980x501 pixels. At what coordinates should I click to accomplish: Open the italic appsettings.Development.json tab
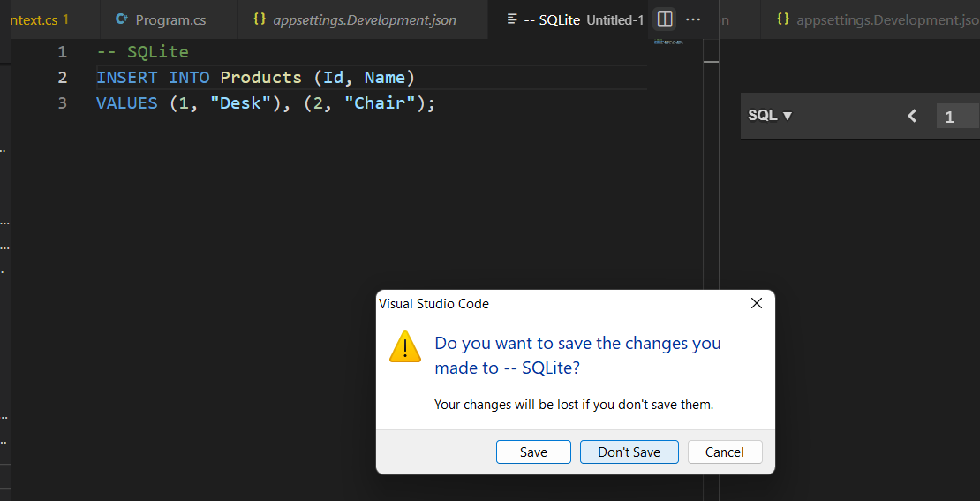point(364,19)
